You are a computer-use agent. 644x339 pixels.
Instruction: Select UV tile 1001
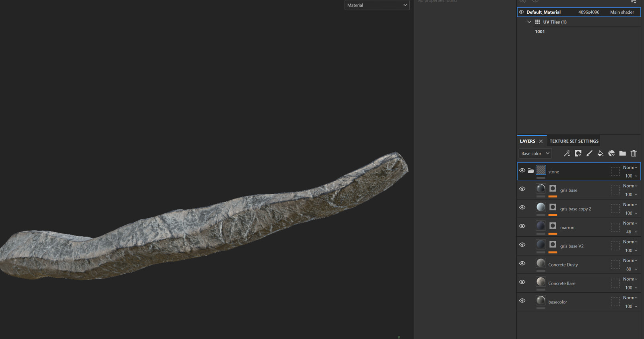[x=540, y=31]
